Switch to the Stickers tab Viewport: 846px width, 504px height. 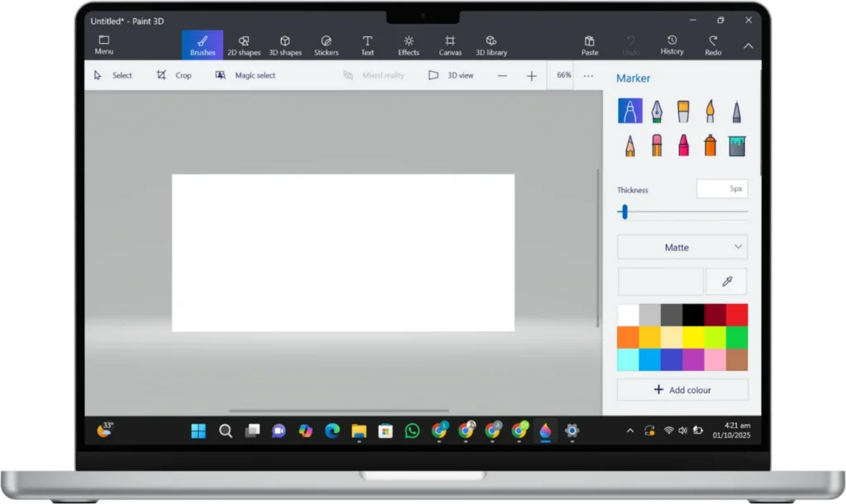pyautogui.click(x=326, y=45)
